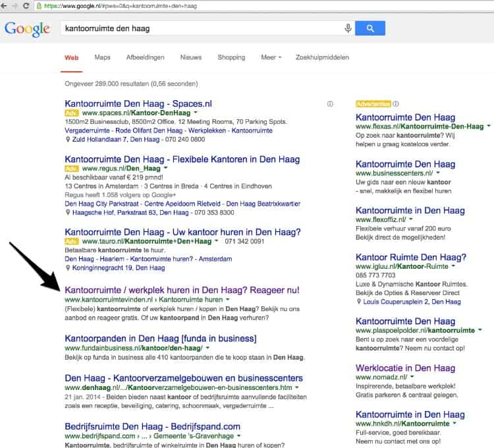The height and width of the screenshot is (448, 494).
Task: Click the Google logo
Action: 27,29
